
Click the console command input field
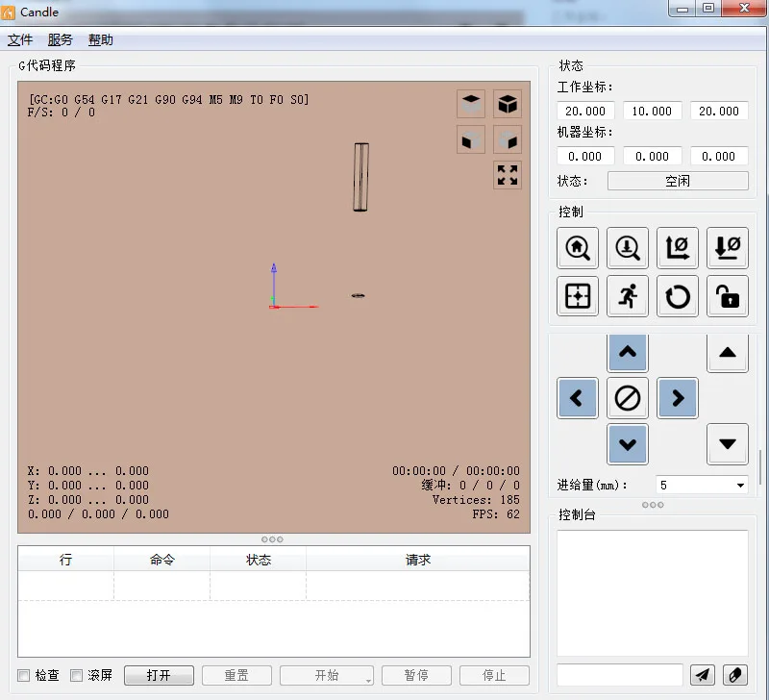pyautogui.click(x=619, y=675)
